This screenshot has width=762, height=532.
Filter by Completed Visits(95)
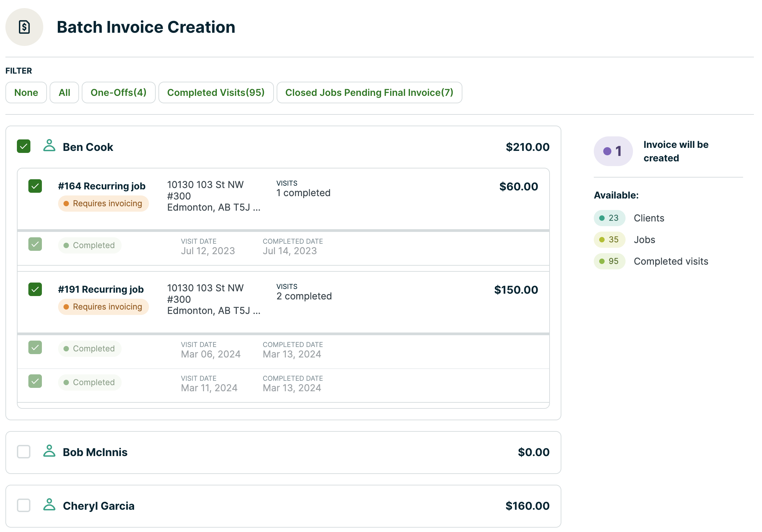coord(216,92)
